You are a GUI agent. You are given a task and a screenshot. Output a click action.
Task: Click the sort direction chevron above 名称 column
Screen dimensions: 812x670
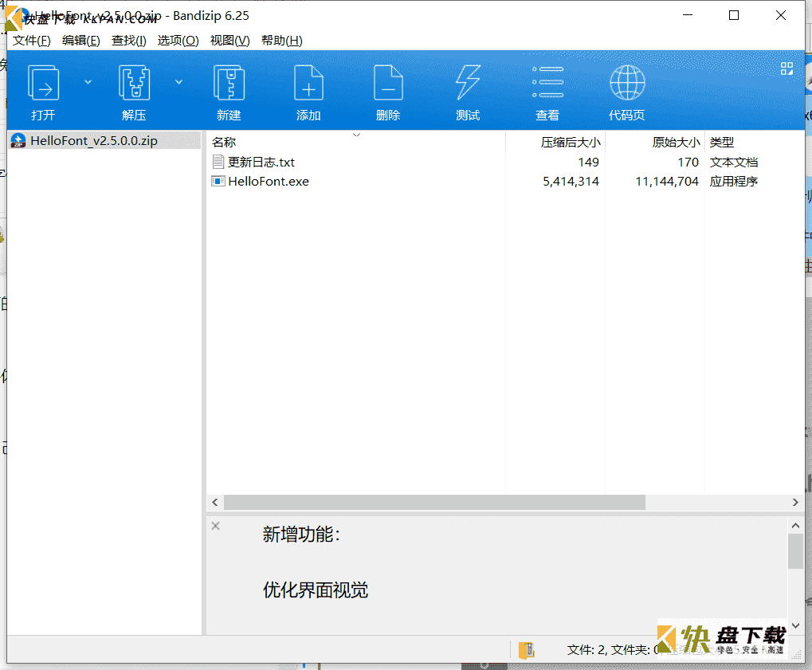[356, 135]
